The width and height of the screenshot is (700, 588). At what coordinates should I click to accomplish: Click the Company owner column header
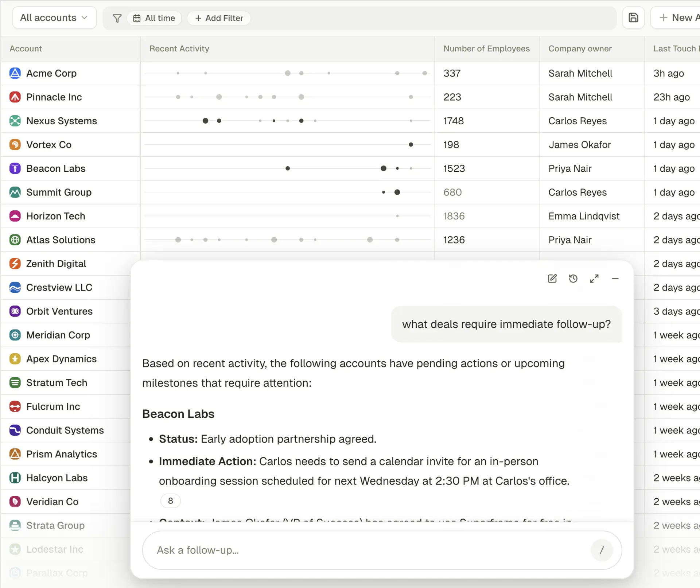coord(580,48)
